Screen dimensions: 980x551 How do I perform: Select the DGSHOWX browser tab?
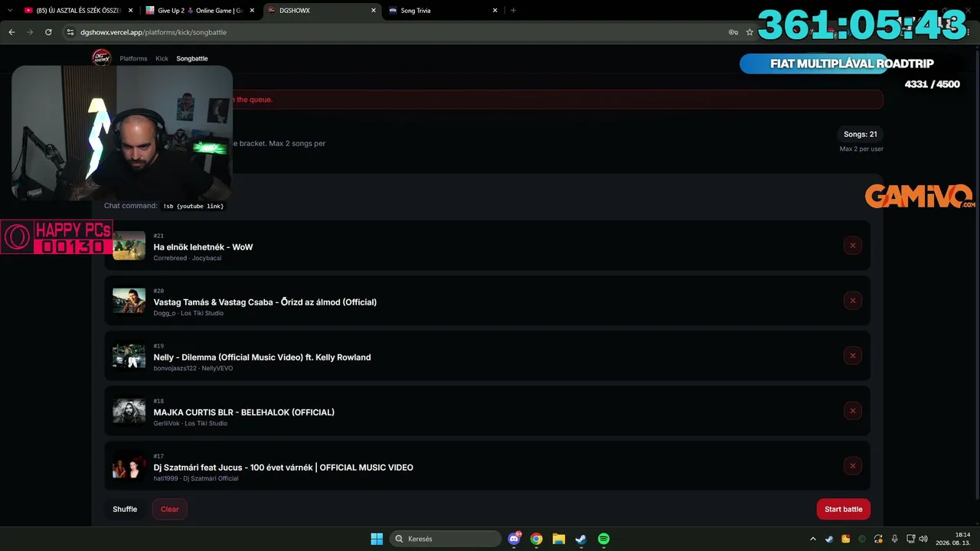pyautogui.click(x=322, y=11)
